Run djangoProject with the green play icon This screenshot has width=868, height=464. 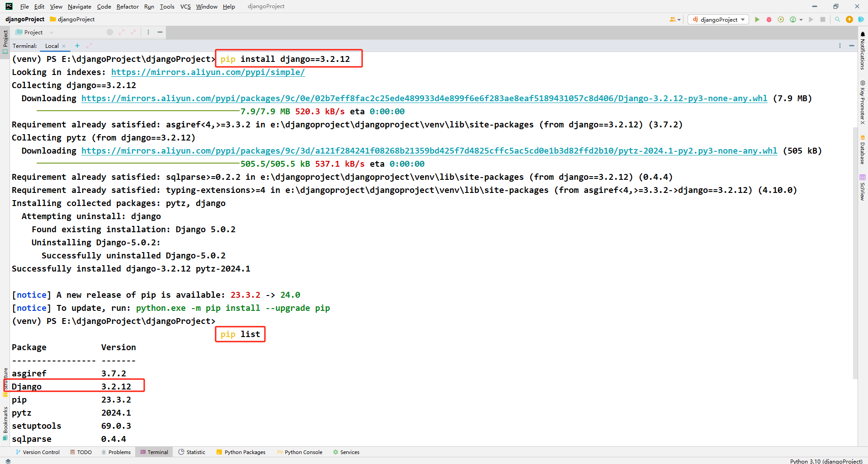pyautogui.click(x=757, y=19)
